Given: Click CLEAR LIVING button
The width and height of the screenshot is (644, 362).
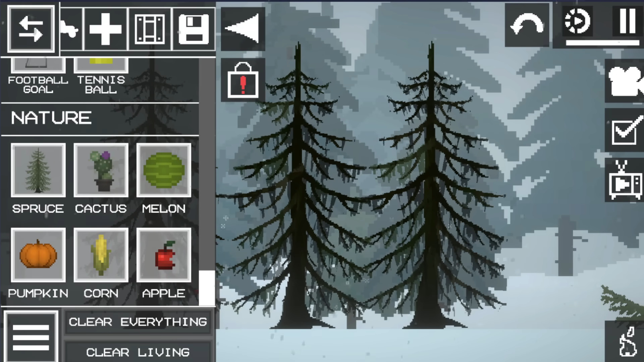Looking at the screenshot, I should 138,351.
